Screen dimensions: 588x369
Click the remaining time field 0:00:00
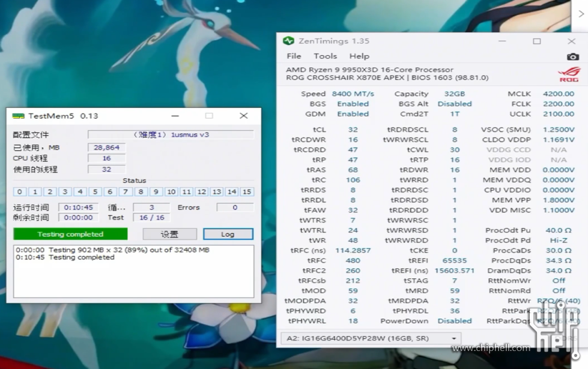click(78, 218)
